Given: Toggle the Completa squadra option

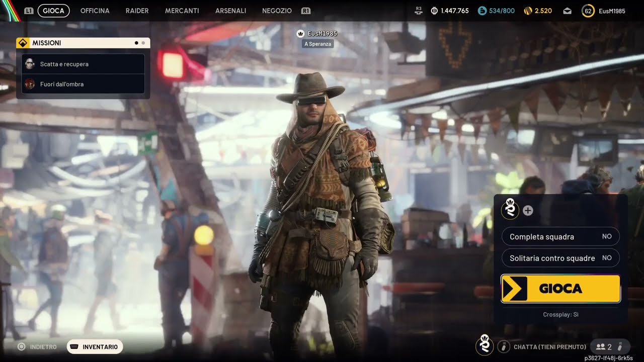Looking at the screenshot, I should coord(560,236).
